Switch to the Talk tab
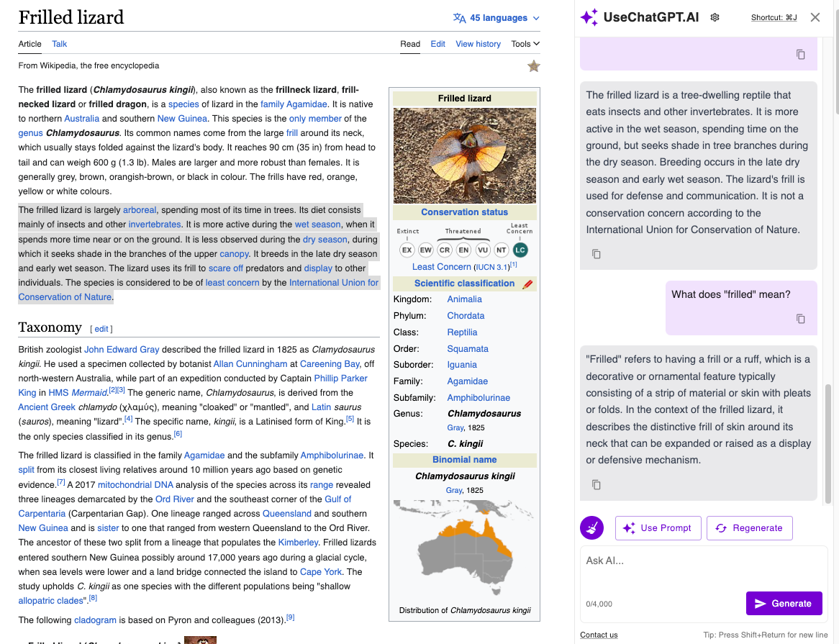 (x=59, y=44)
